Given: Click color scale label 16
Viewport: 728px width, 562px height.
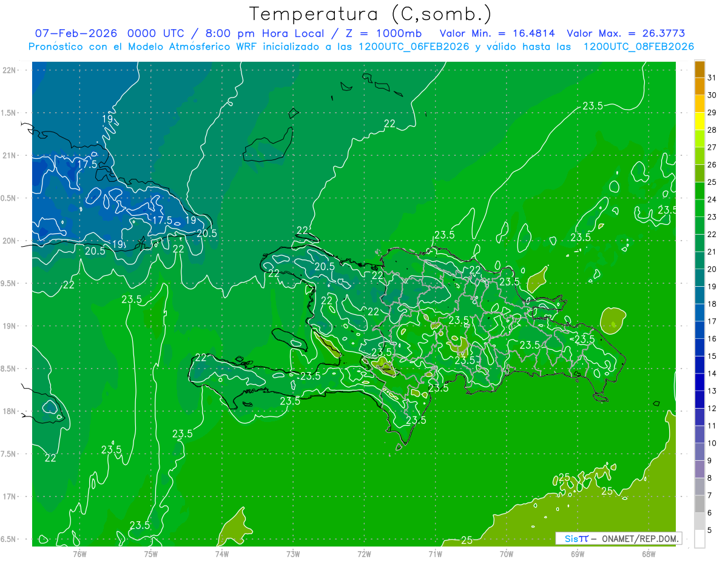Looking at the screenshot, I should click(712, 339).
